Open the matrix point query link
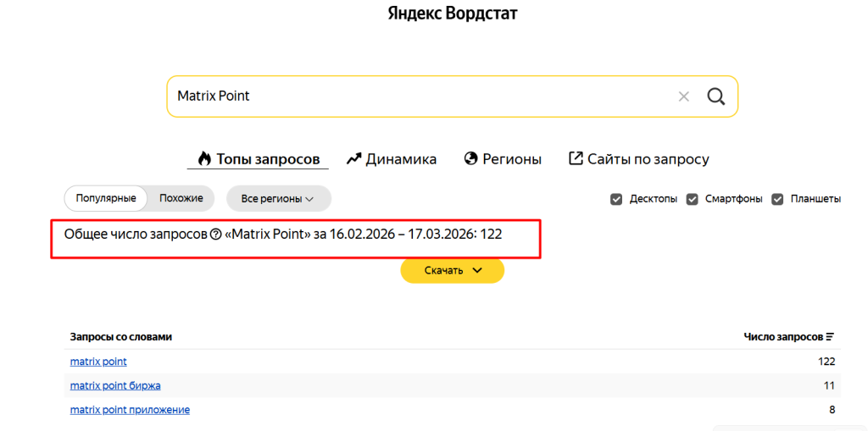Screen dimensions: 868x431 point(98,362)
